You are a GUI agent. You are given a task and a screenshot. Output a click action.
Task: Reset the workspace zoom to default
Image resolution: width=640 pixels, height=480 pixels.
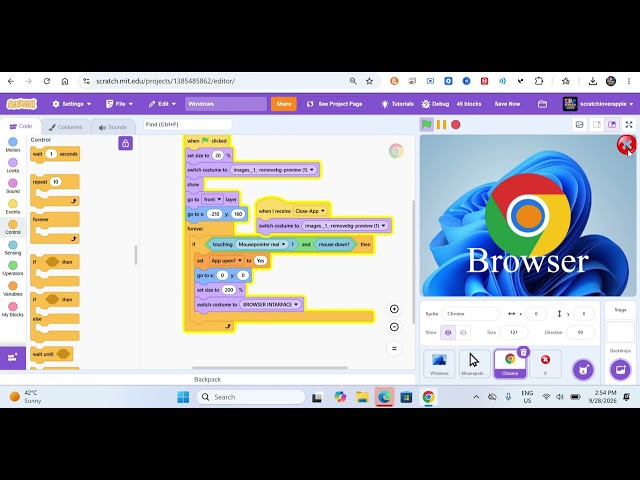click(394, 348)
